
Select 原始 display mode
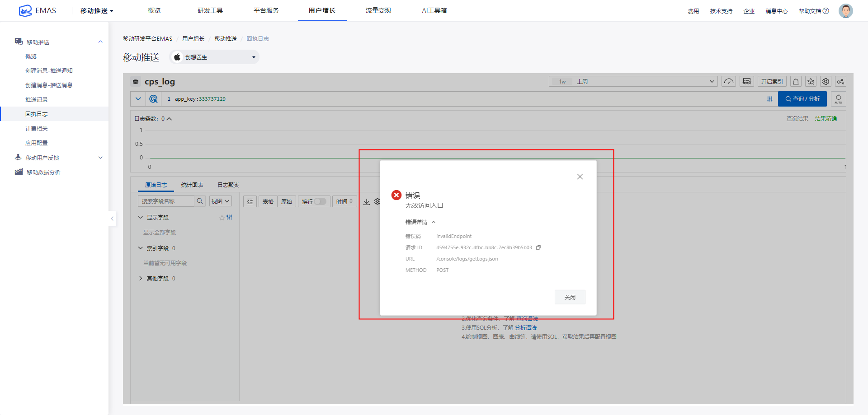point(287,201)
